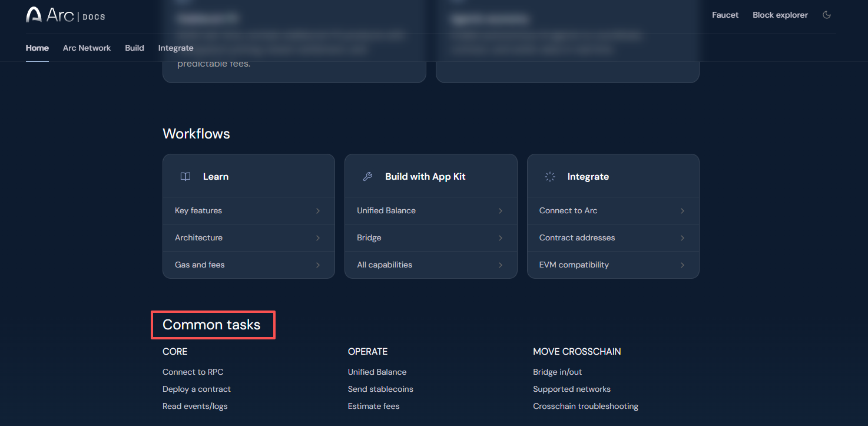Toggle dark mode with the moon icon
Viewport: 868px width, 426px height.
click(x=827, y=15)
